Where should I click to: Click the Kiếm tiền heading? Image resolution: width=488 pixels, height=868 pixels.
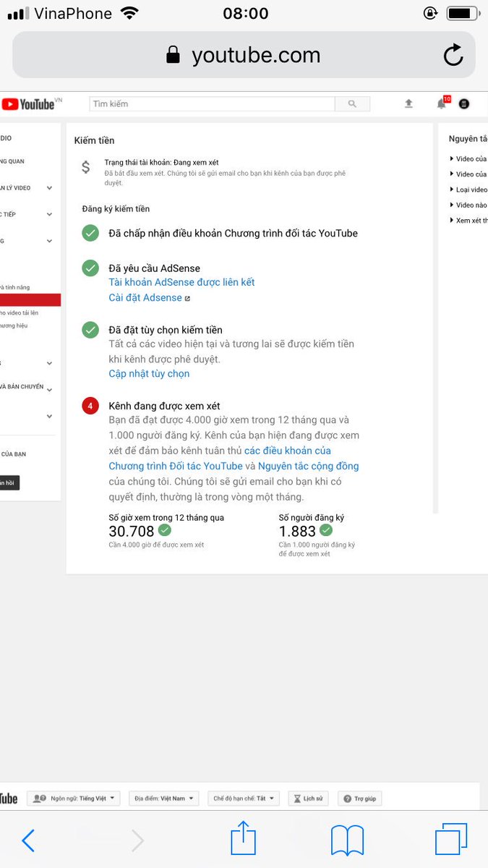(x=95, y=140)
